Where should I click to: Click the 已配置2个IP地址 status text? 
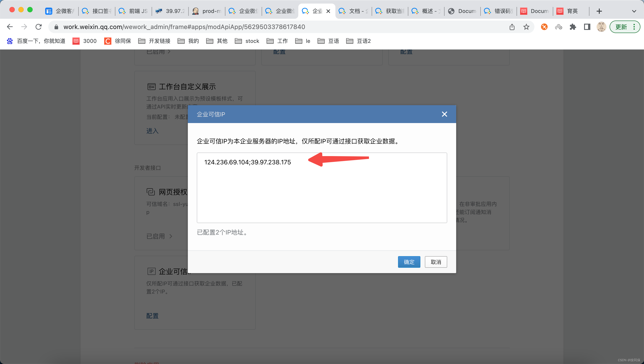[x=222, y=232]
